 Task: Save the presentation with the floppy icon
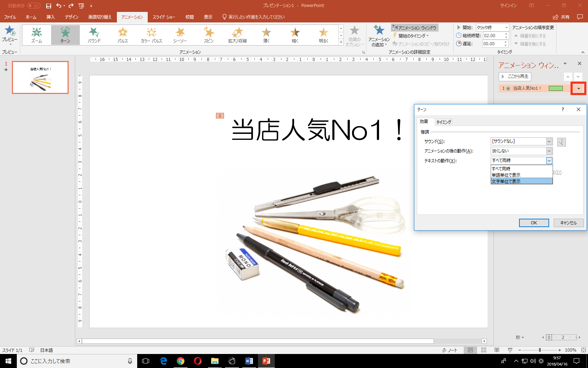click(x=49, y=6)
